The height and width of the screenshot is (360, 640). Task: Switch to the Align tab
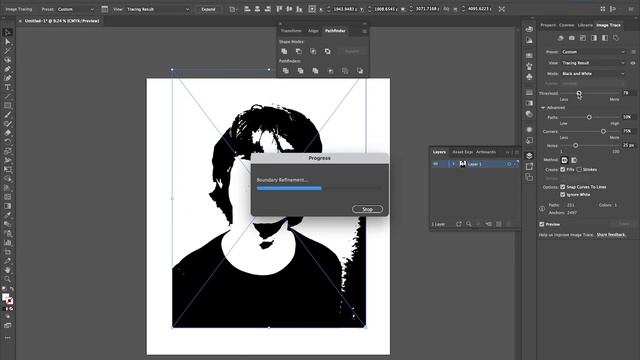pos(313,31)
